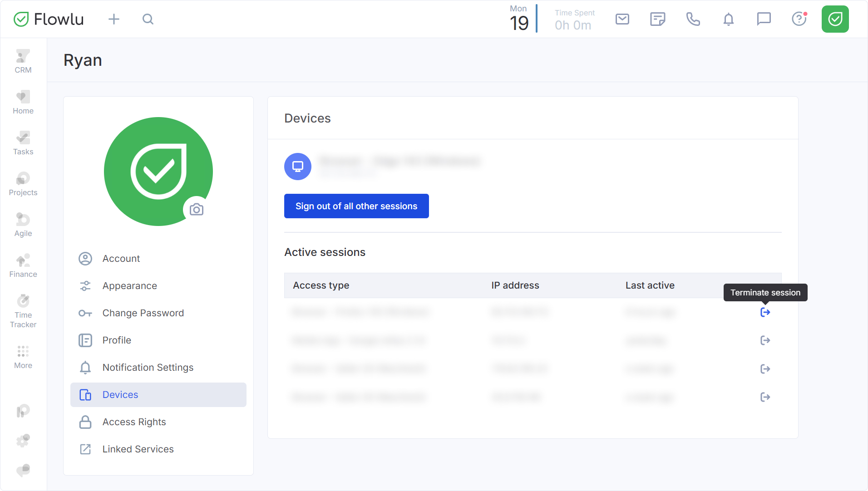
Task: Expand the More modules menu
Action: pos(23,357)
